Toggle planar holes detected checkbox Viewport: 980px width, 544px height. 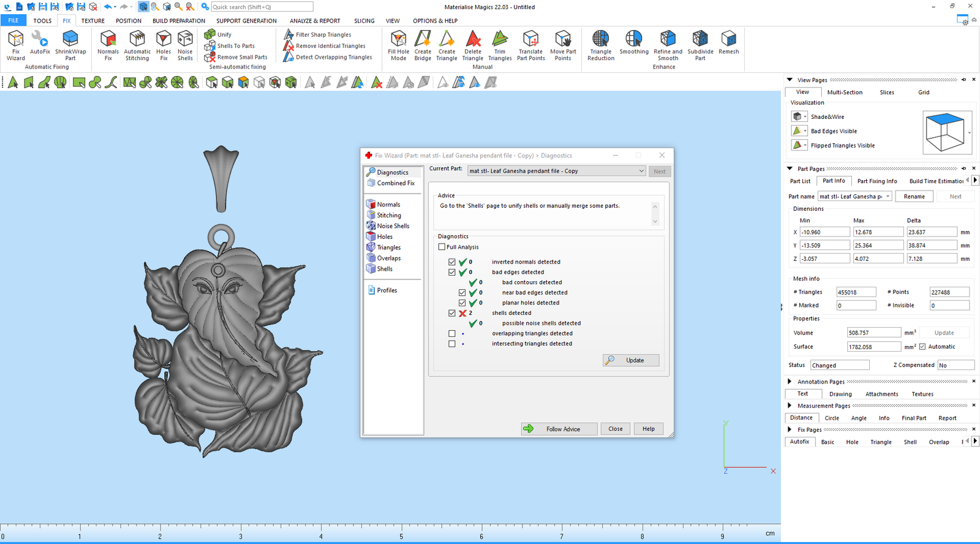pos(462,303)
